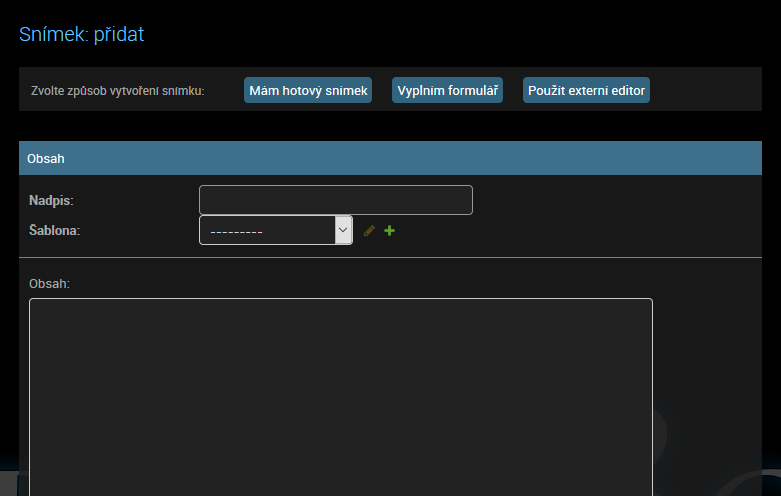Screen dimensions: 781x496
Task: Click the "Nadpis:" field label
Action: click(52, 201)
